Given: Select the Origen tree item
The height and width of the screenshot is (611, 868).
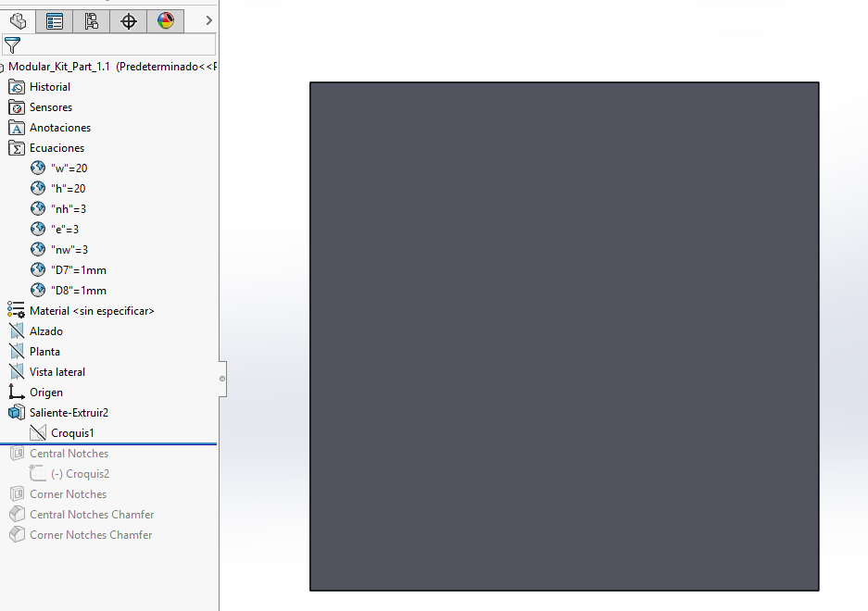Looking at the screenshot, I should coord(46,393).
